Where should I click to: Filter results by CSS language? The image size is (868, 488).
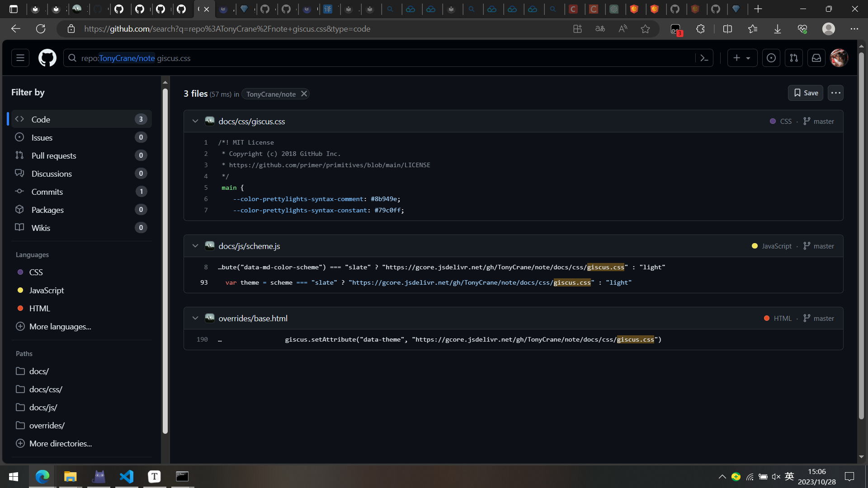tap(36, 272)
